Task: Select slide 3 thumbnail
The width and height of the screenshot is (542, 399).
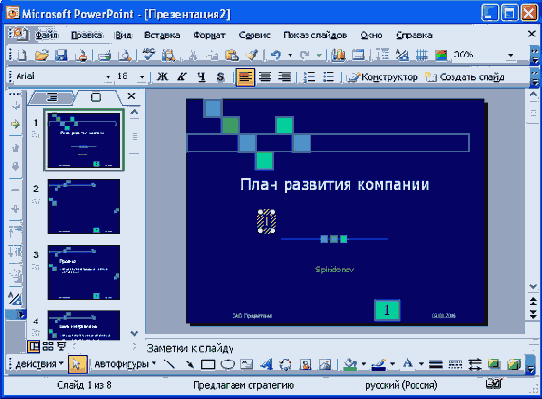Action: (84, 272)
